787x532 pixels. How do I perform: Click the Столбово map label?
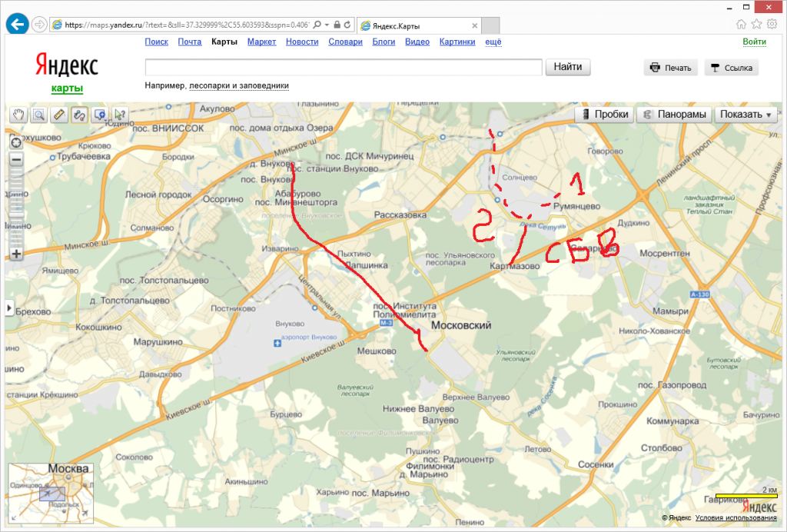[x=662, y=447]
